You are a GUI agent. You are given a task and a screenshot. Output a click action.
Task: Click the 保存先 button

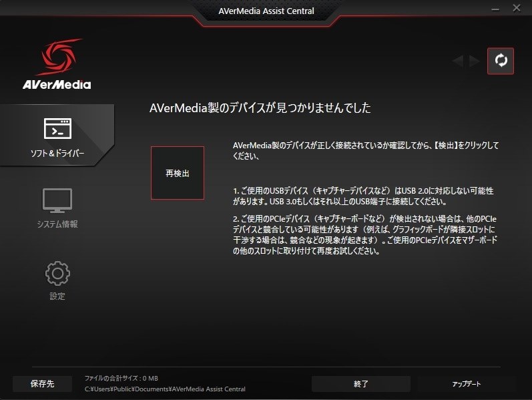pyautogui.click(x=43, y=384)
